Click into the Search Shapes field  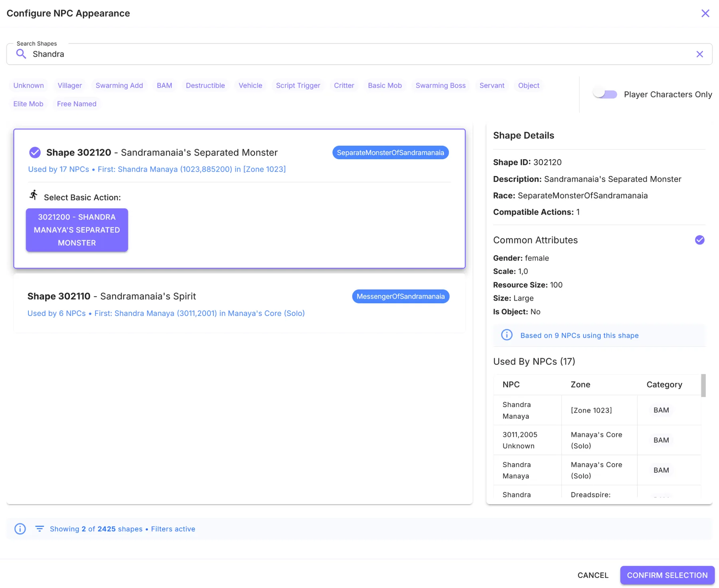click(359, 54)
